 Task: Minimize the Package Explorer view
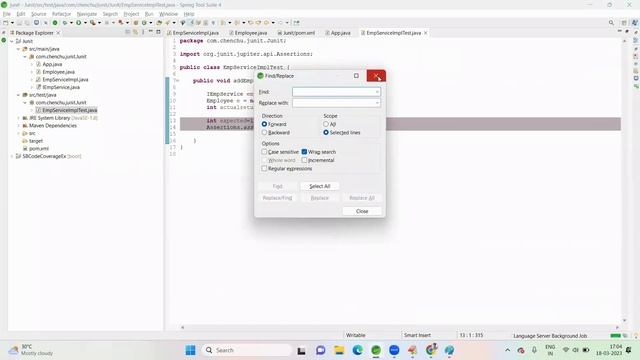(x=151, y=32)
